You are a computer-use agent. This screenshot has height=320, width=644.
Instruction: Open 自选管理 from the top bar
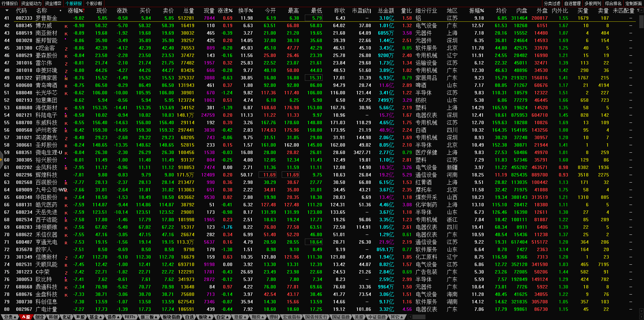click(572, 3)
